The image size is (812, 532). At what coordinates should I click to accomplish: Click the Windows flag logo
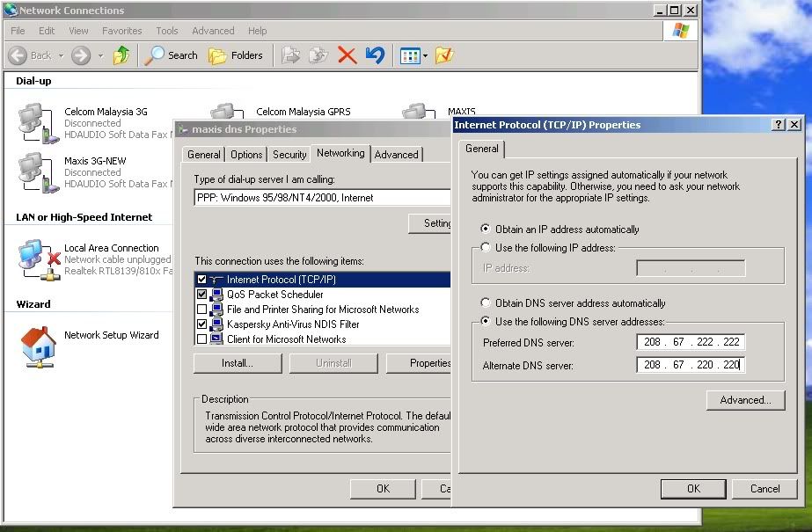point(680,31)
